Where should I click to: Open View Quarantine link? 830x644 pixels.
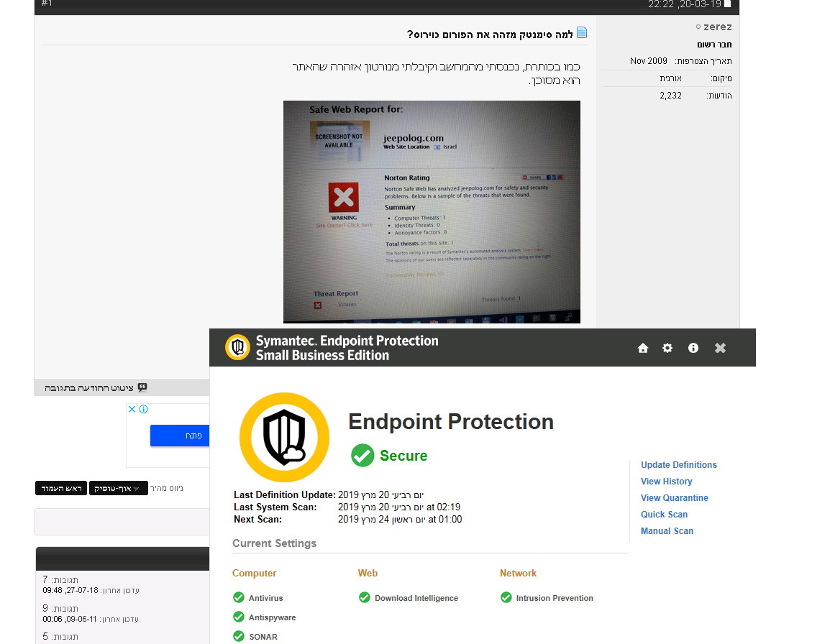pyautogui.click(x=674, y=498)
